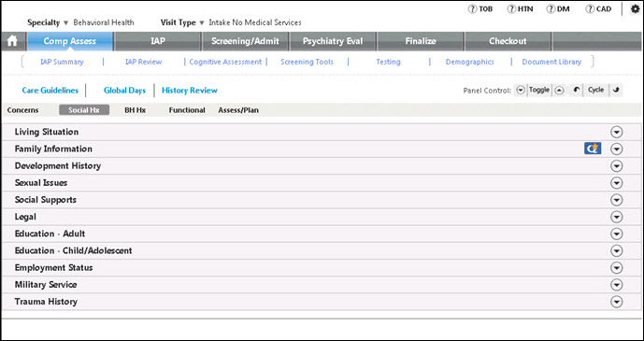
Task: Open History Review link
Action: click(x=190, y=91)
